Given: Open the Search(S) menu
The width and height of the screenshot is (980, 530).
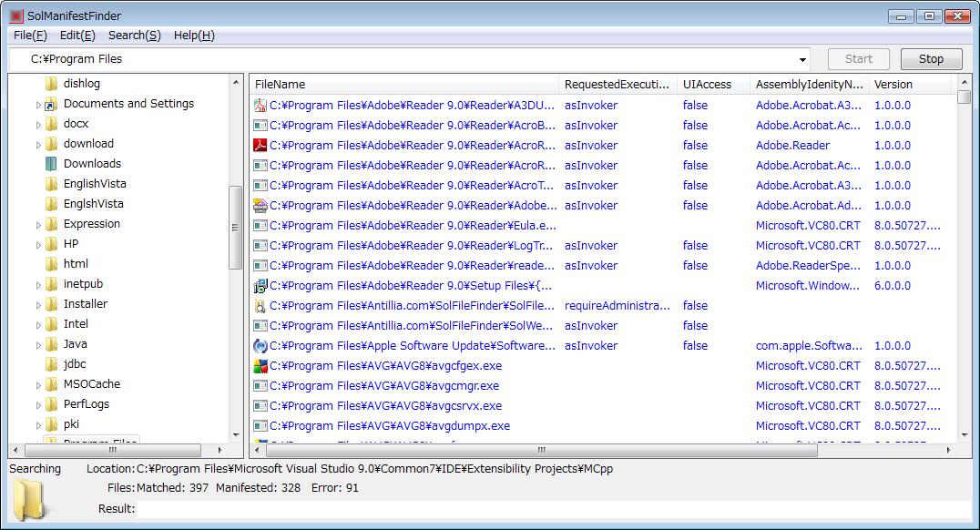Looking at the screenshot, I should coord(135,36).
